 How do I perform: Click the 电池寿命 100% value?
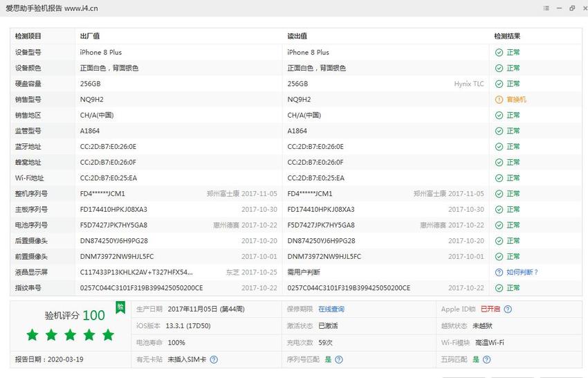[x=176, y=343]
